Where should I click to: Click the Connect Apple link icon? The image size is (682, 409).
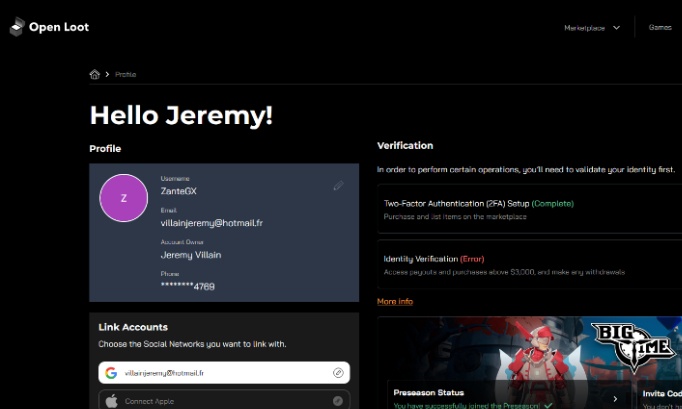click(338, 401)
